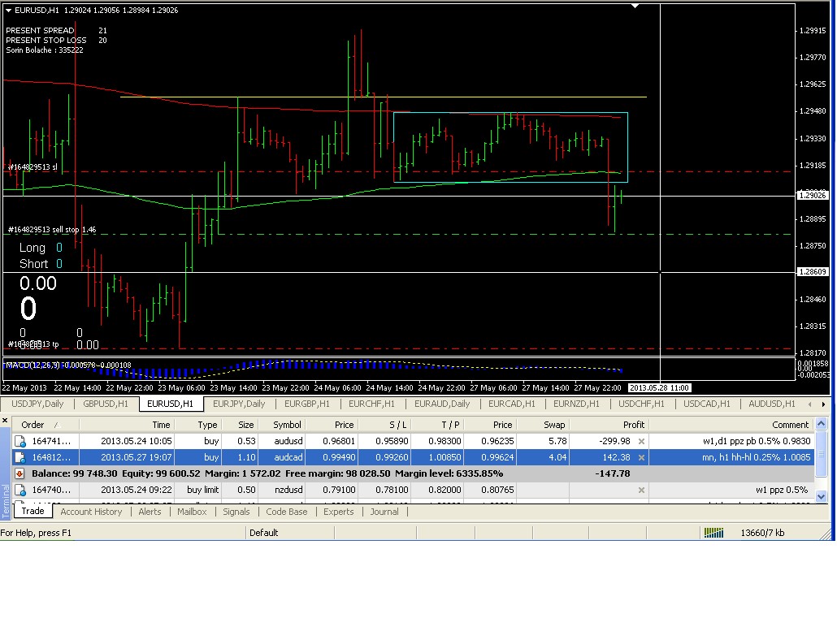Click the nzdusd buy limit order icon
The image size is (837, 644).
tap(20, 490)
